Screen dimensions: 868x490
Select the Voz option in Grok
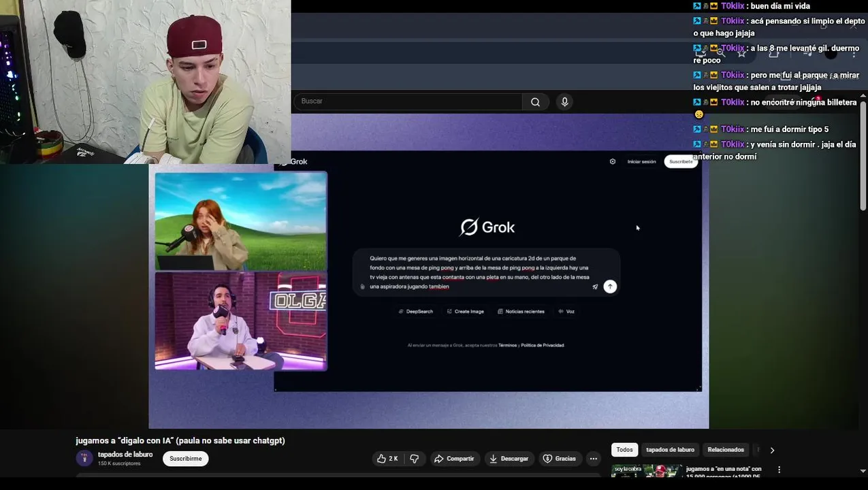566,312
